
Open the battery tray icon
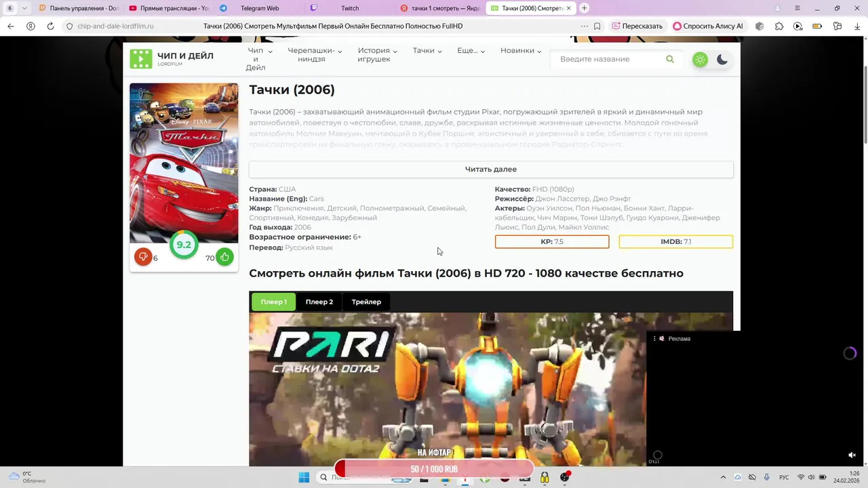pyautogui.click(x=823, y=477)
